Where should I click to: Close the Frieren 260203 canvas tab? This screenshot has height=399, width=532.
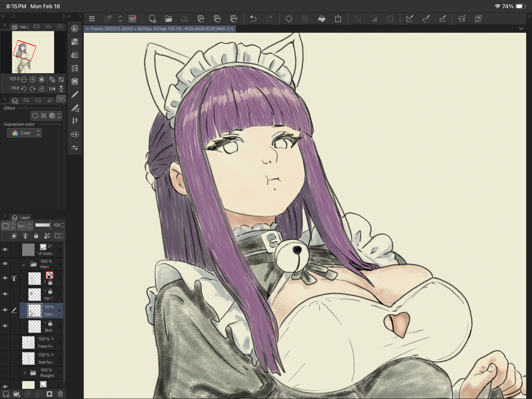[x=87, y=29]
